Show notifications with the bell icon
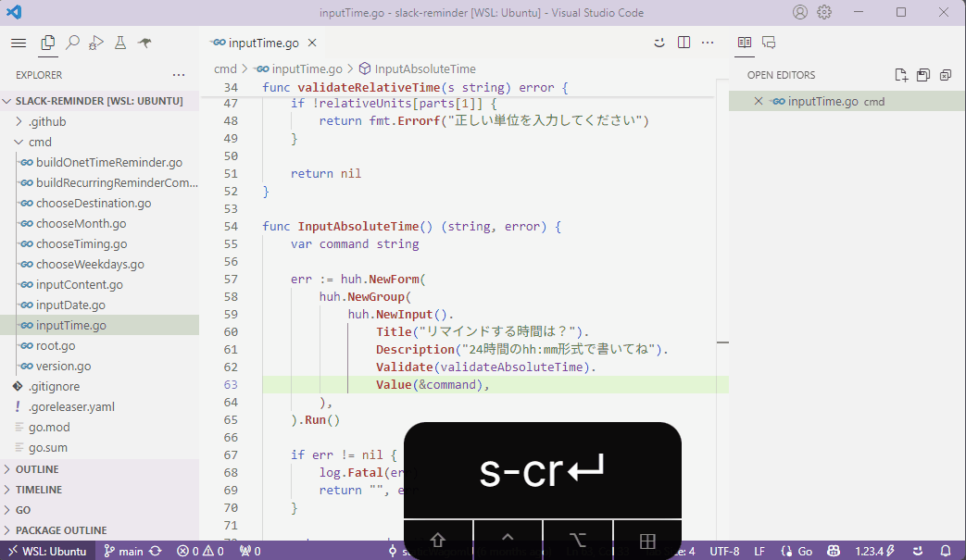The height and width of the screenshot is (560, 966). click(946, 551)
